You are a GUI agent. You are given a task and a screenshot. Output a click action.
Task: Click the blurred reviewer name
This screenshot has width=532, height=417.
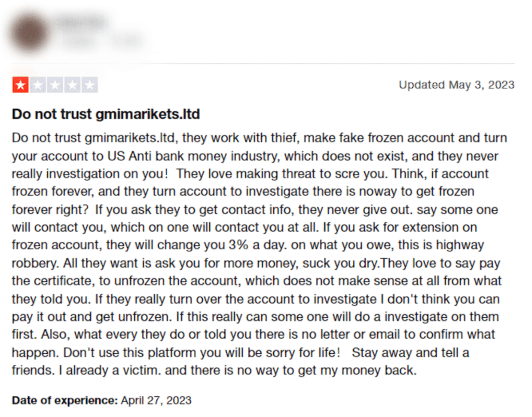(x=82, y=23)
